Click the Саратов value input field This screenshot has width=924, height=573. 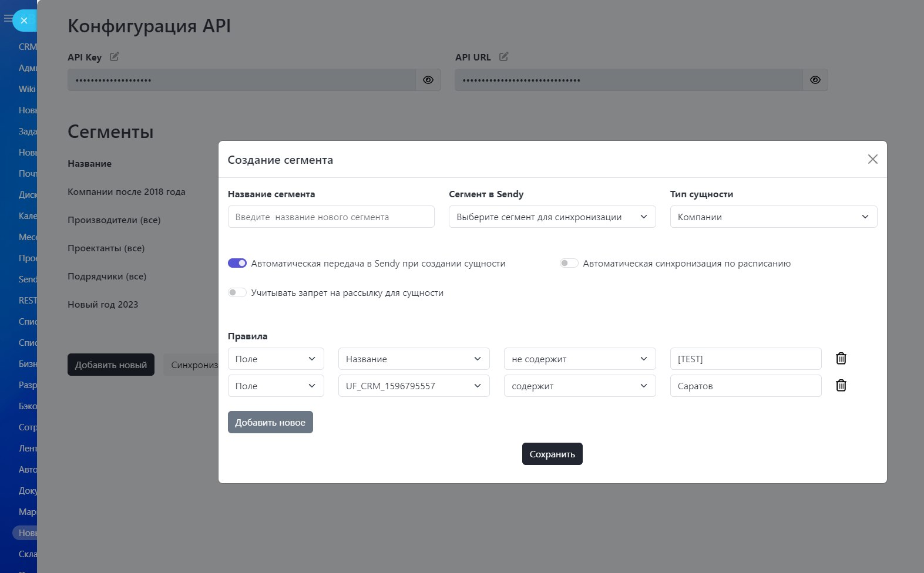point(745,386)
